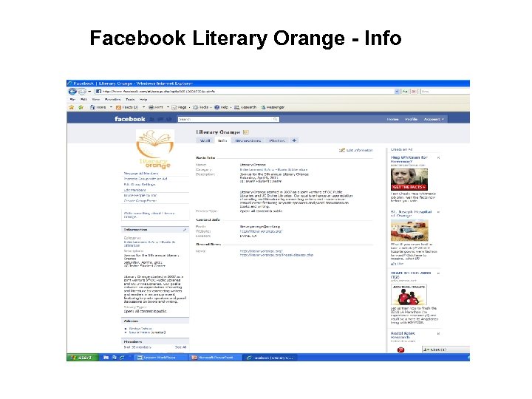Open the address bar history dropdown
Screen dimensions: 532x399
pyautogui.click(x=397, y=92)
